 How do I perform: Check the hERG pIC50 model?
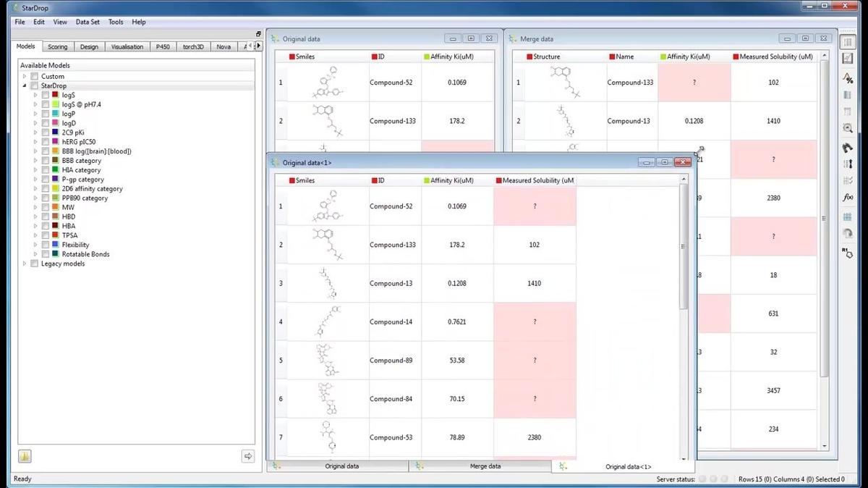(44, 141)
